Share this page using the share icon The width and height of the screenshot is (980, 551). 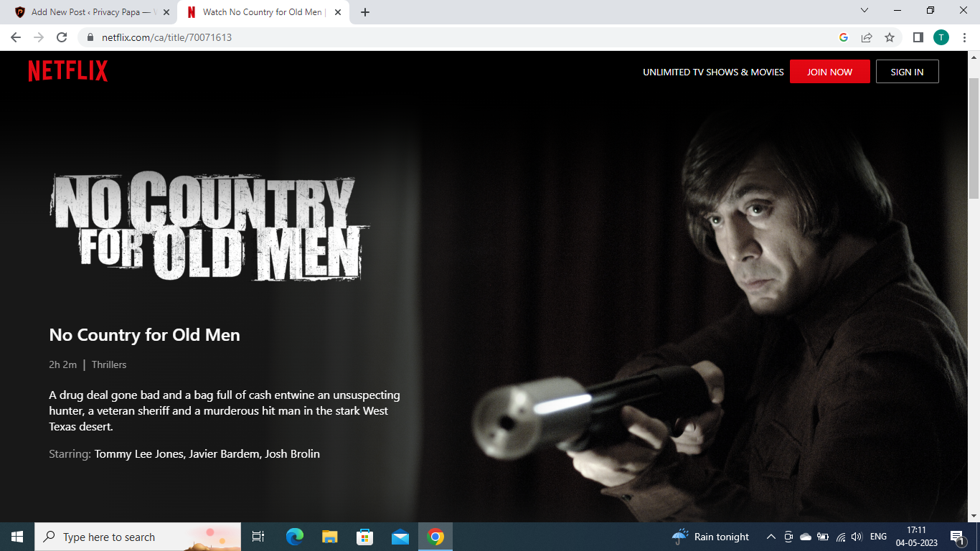click(867, 37)
